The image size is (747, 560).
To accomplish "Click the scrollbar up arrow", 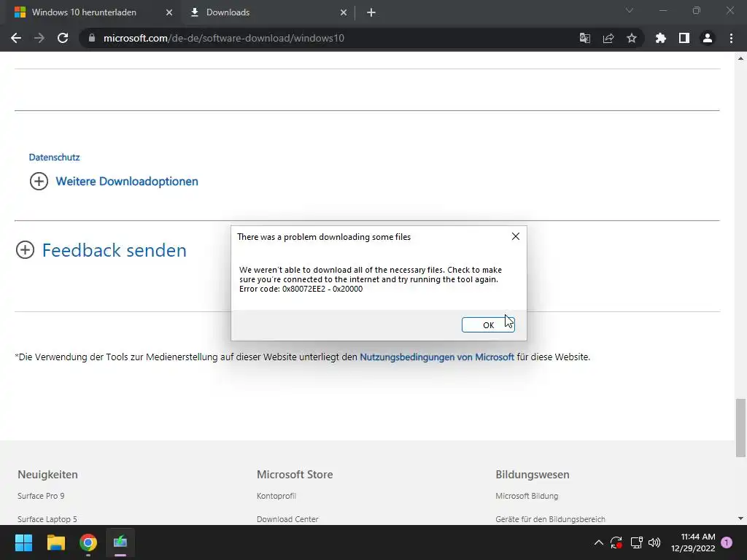I will [740, 58].
